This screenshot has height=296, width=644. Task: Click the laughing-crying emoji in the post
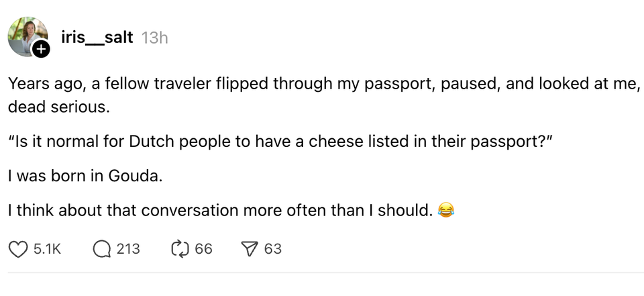pyautogui.click(x=446, y=211)
